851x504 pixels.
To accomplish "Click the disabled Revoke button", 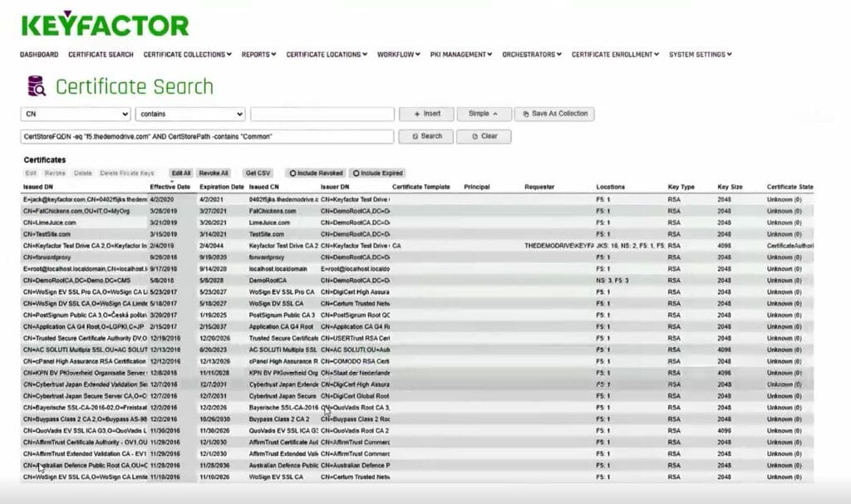I will point(55,173).
